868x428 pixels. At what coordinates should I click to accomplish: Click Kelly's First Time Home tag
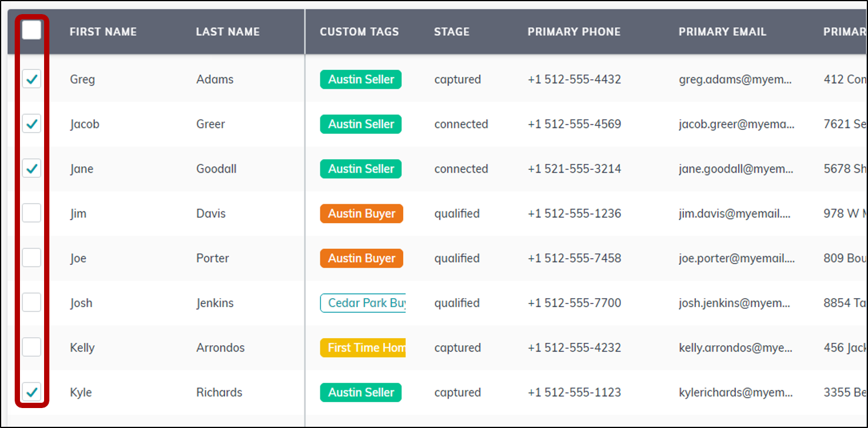(362, 347)
